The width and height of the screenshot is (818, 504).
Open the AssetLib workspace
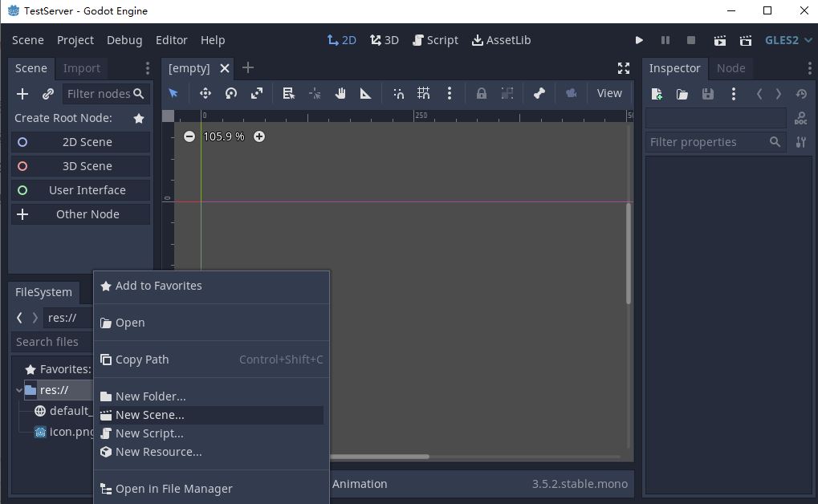coord(502,40)
